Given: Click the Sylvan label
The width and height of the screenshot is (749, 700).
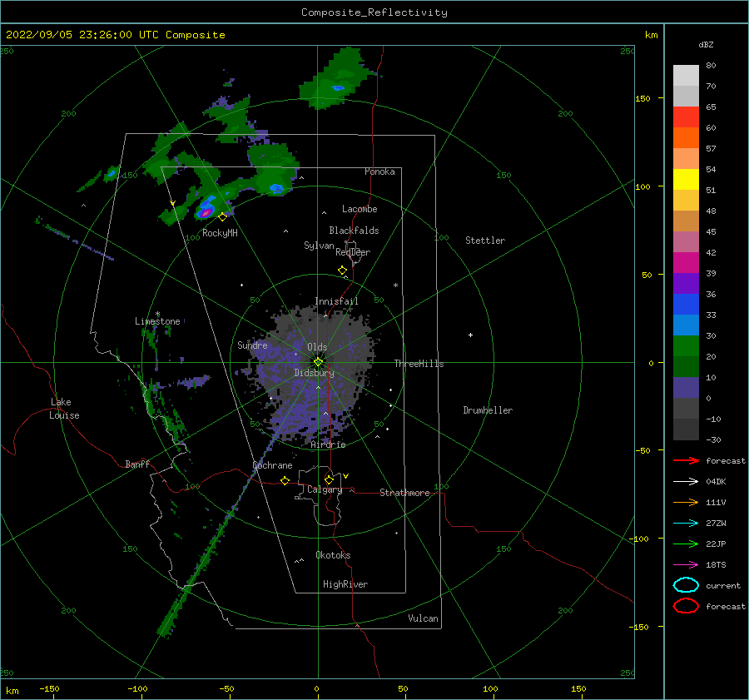Looking at the screenshot, I should point(319,246).
